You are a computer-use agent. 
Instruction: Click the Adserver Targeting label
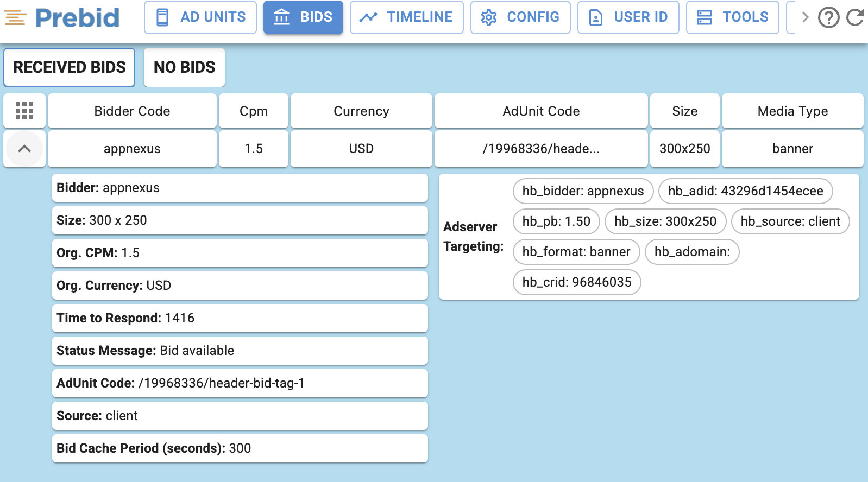pos(474,237)
